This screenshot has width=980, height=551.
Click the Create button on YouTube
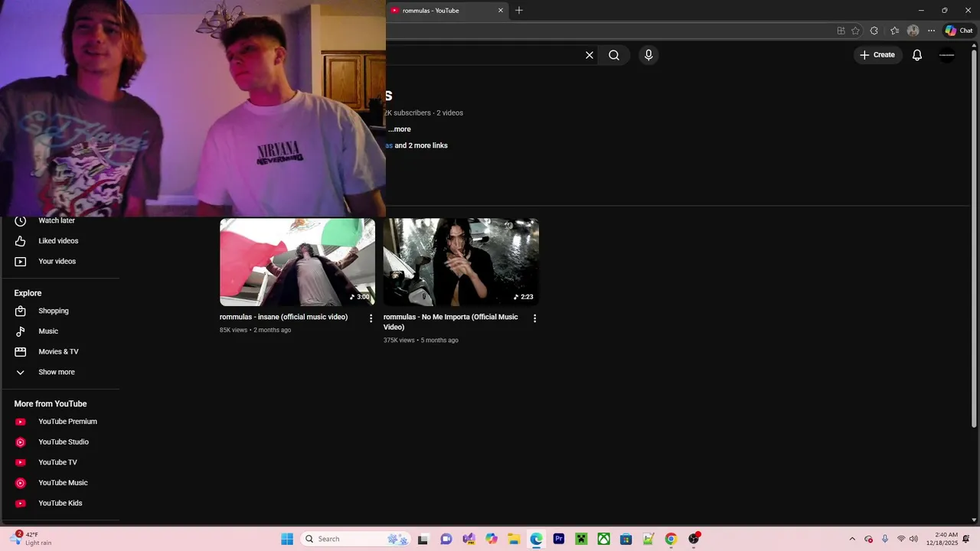coord(877,55)
